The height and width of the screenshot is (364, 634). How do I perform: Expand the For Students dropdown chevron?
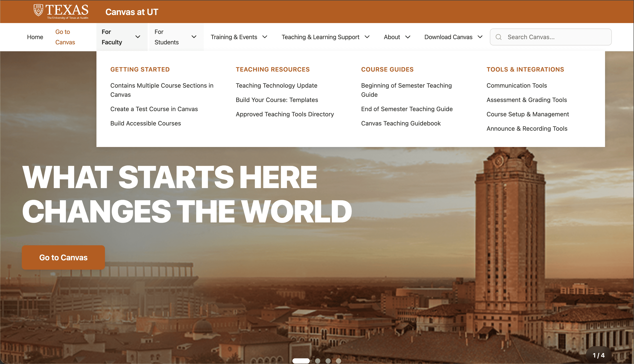pos(194,37)
